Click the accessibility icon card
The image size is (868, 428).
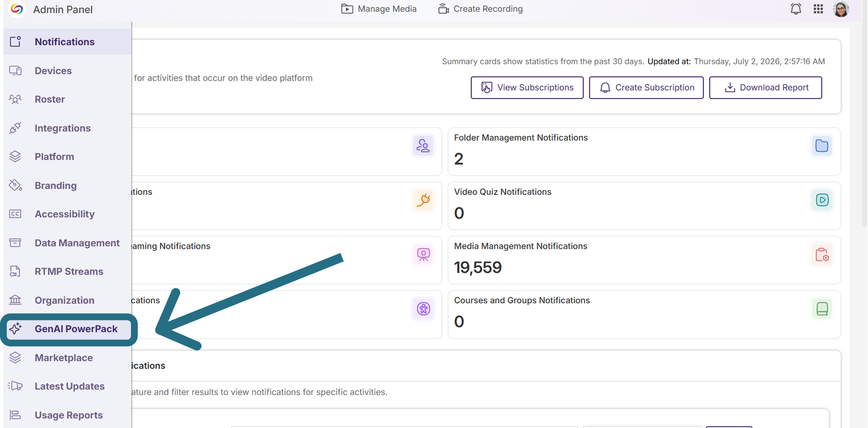423,309
